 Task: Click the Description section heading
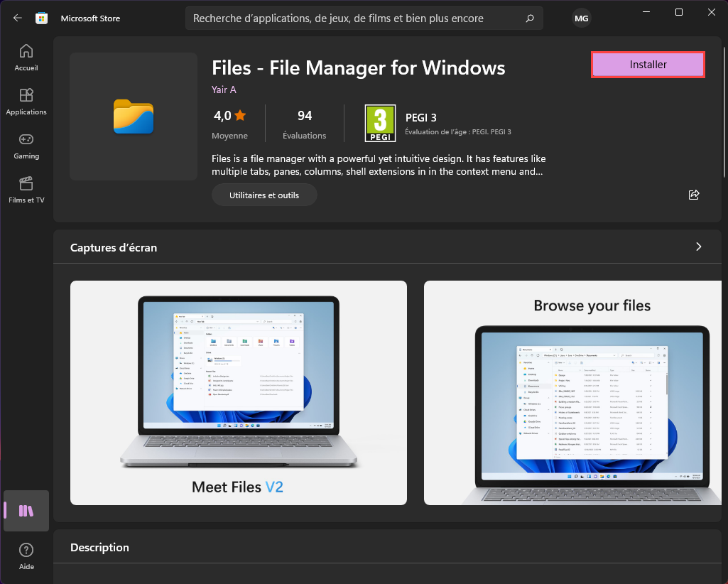pos(100,547)
